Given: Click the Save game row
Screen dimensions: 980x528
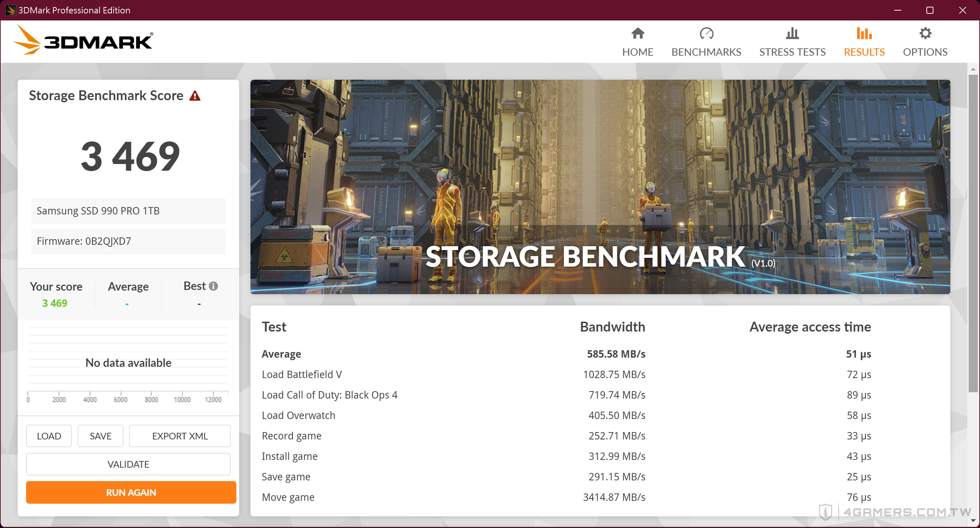Looking at the screenshot, I should [566, 477].
